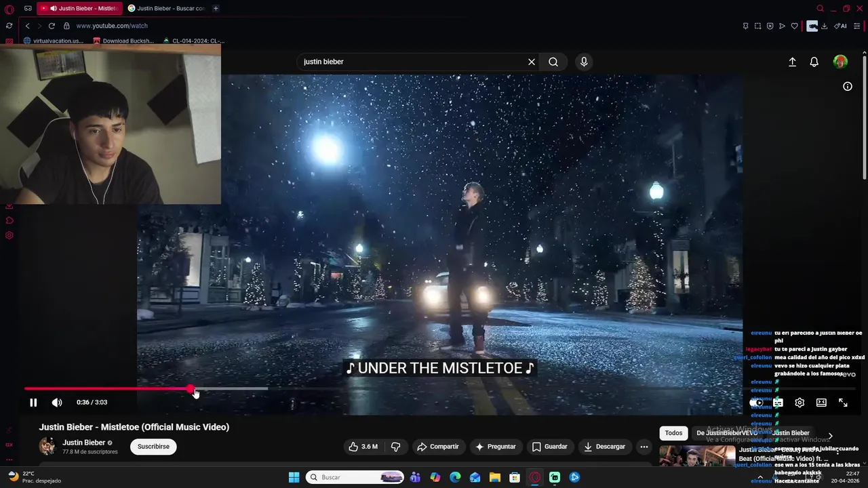Click the URL www.youtube.com/watch address bar

112,26
